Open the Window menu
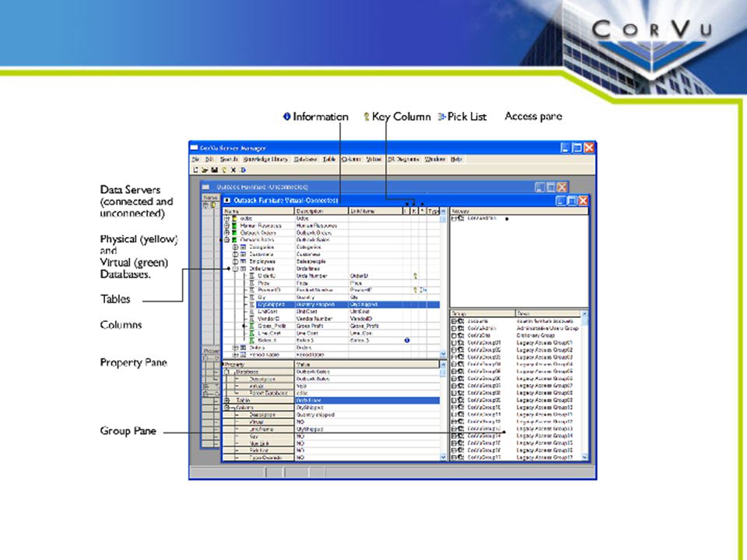 click(x=434, y=159)
